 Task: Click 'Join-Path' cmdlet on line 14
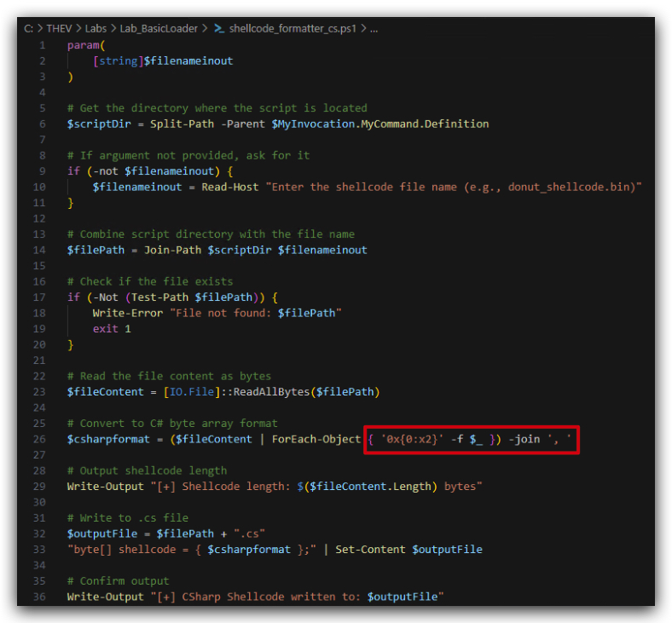(172, 250)
